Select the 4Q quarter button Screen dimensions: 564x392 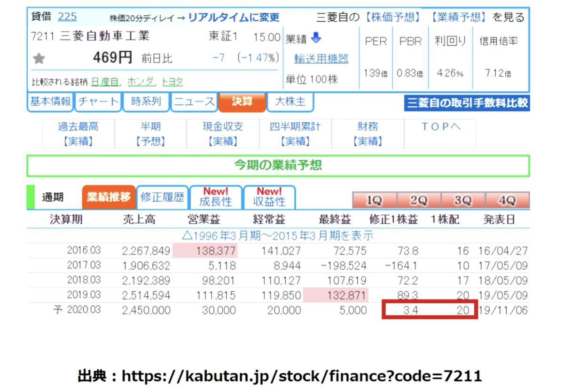507,200
